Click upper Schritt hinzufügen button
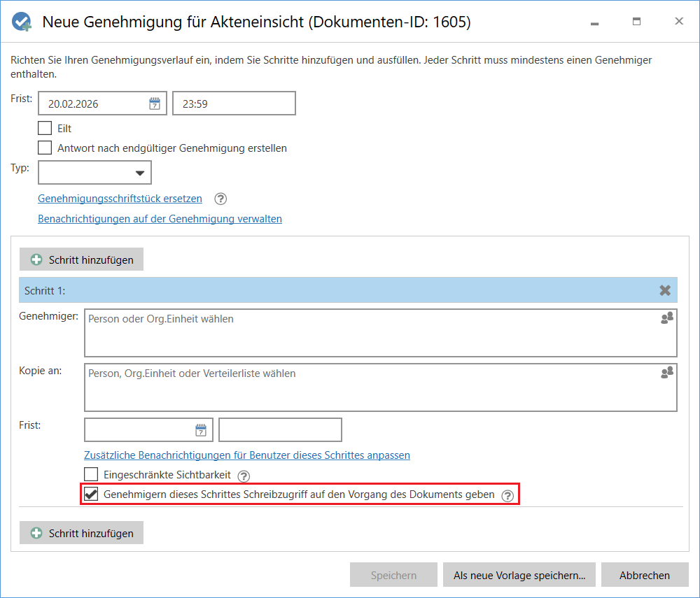 coord(81,259)
